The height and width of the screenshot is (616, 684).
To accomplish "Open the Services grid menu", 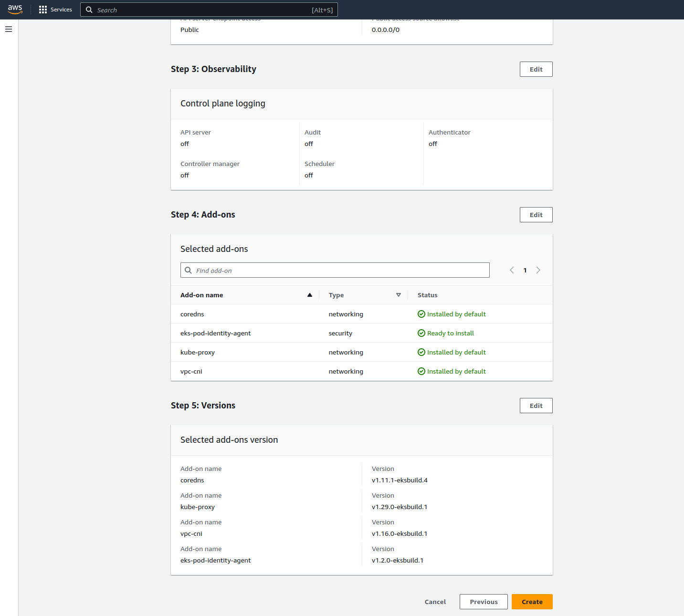I will click(55, 10).
